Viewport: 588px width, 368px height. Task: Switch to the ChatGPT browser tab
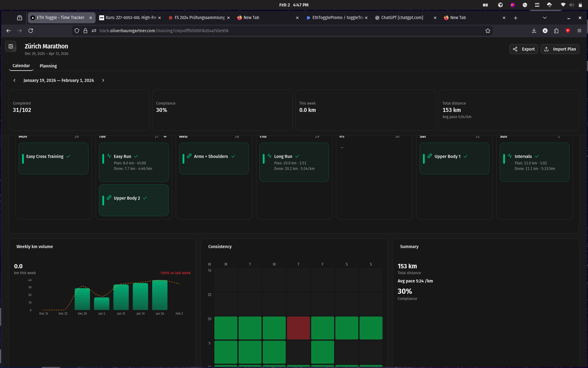coord(402,18)
